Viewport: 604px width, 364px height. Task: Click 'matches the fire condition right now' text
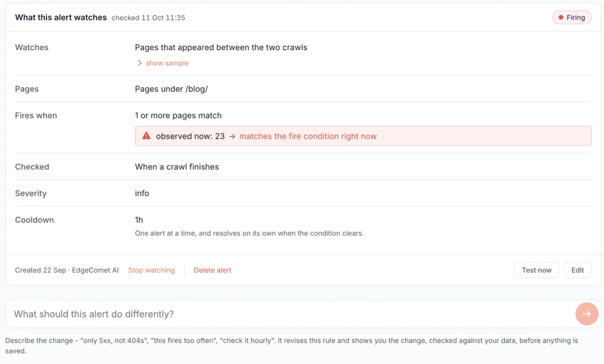pyautogui.click(x=308, y=136)
